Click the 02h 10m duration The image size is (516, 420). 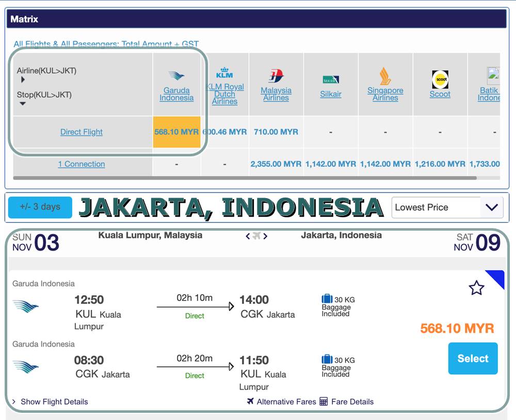click(195, 298)
